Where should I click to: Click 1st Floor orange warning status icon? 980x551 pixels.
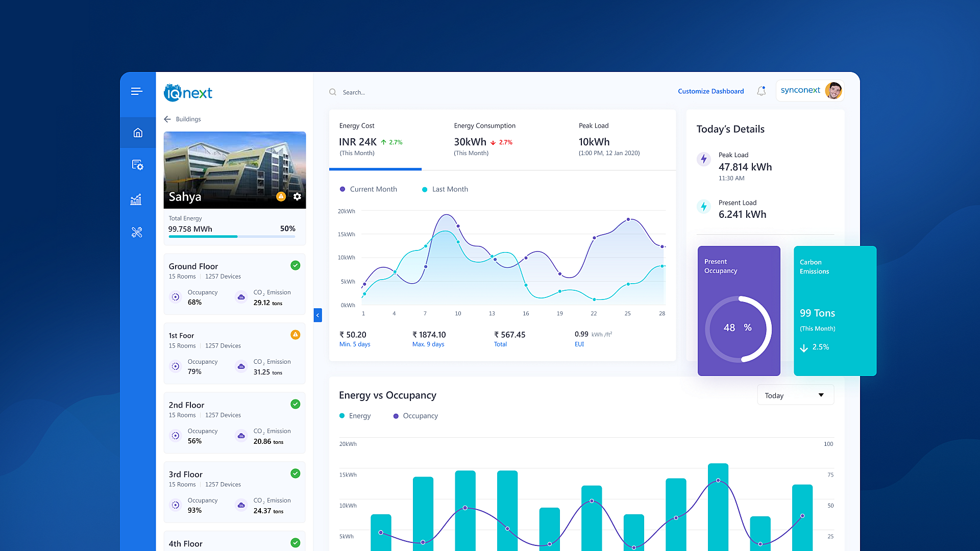(x=296, y=335)
